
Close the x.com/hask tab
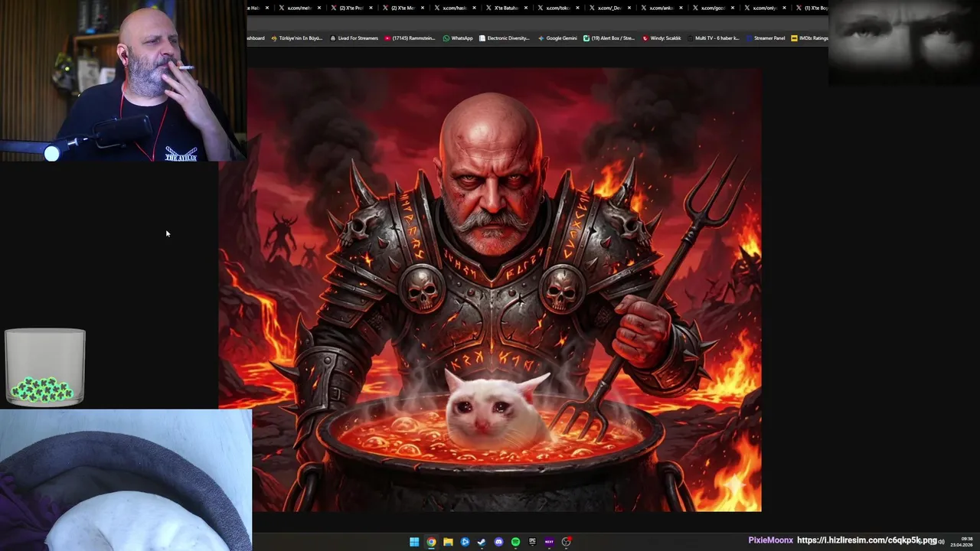474,8
